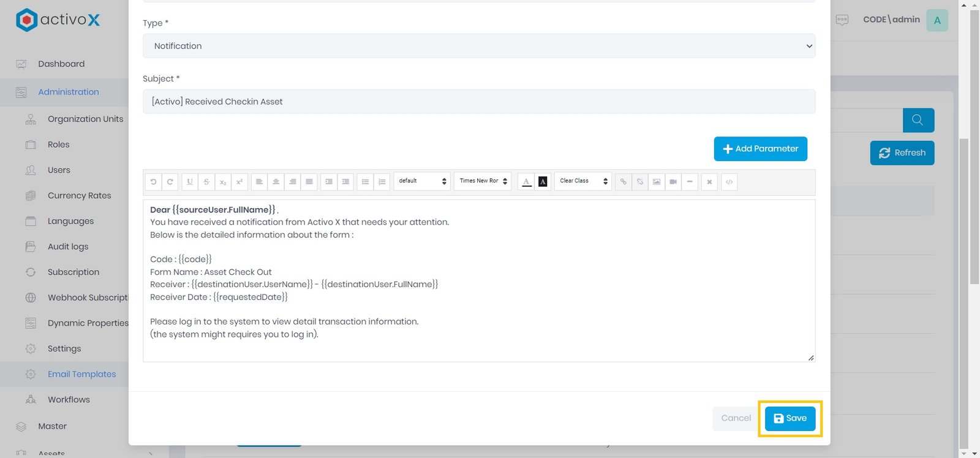Click the Undo icon in editor toolbar
980x458 pixels.
coord(153,182)
